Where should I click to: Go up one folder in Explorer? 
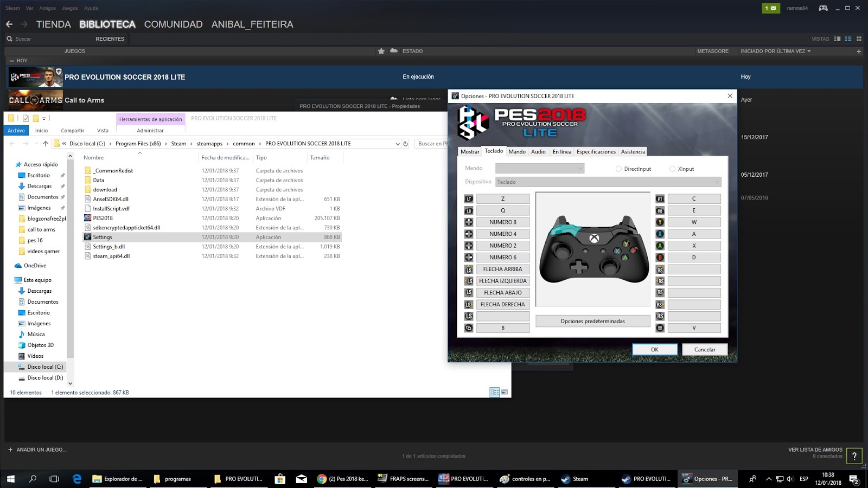tap(46, 144)
